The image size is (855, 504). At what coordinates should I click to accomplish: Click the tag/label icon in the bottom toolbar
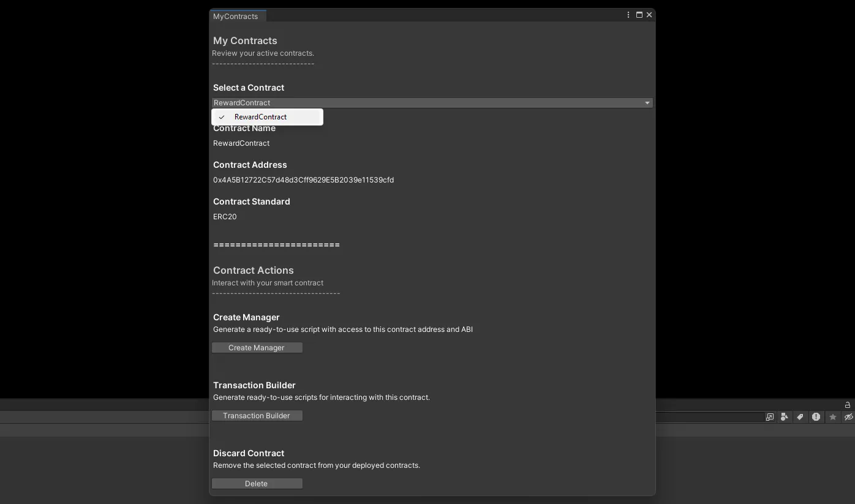pyautogui.click(x=800, y=417)
